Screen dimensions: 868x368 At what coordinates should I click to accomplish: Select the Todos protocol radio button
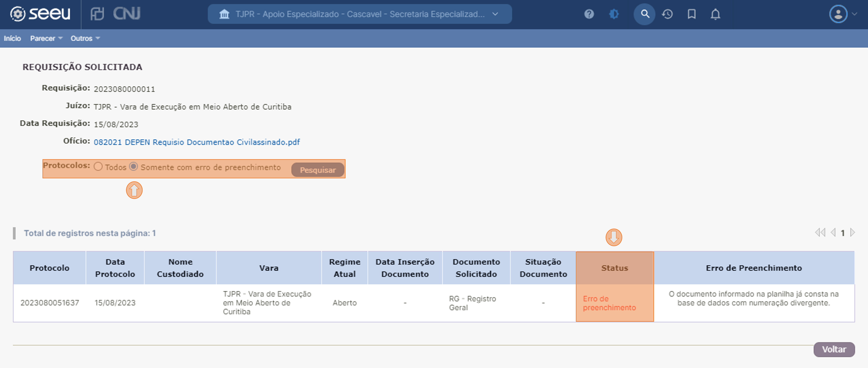pyautogui.click(x=98, y=167)
